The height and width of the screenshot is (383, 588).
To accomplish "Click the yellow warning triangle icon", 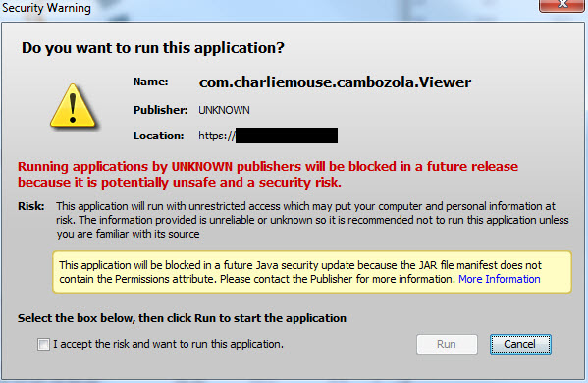I will pos(73,105).
